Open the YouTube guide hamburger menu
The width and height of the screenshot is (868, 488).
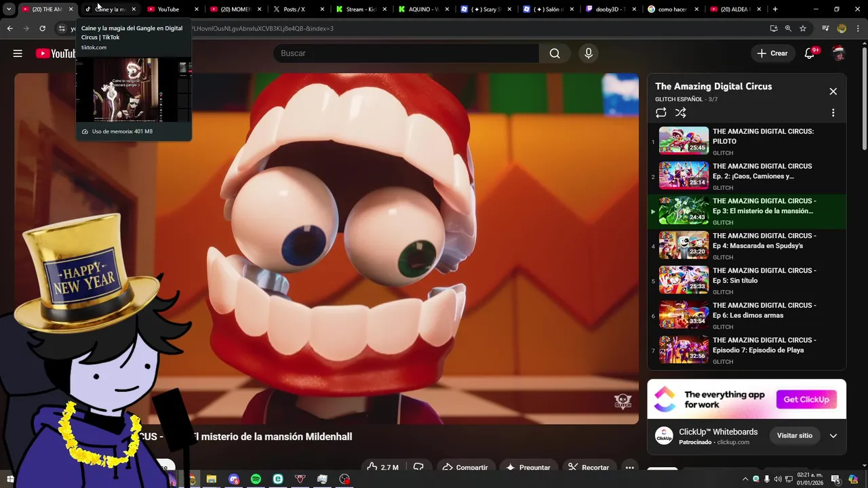(x=18, y=54)
